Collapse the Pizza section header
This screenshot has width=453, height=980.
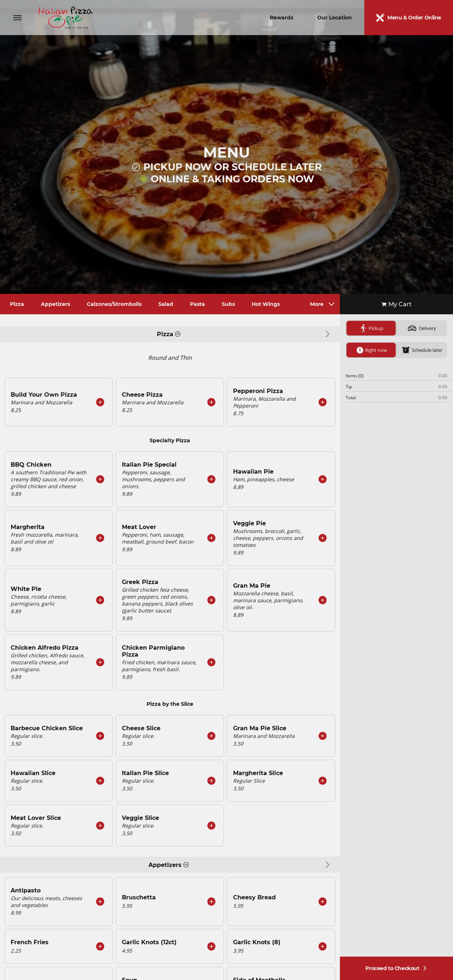tap(169, 334)
